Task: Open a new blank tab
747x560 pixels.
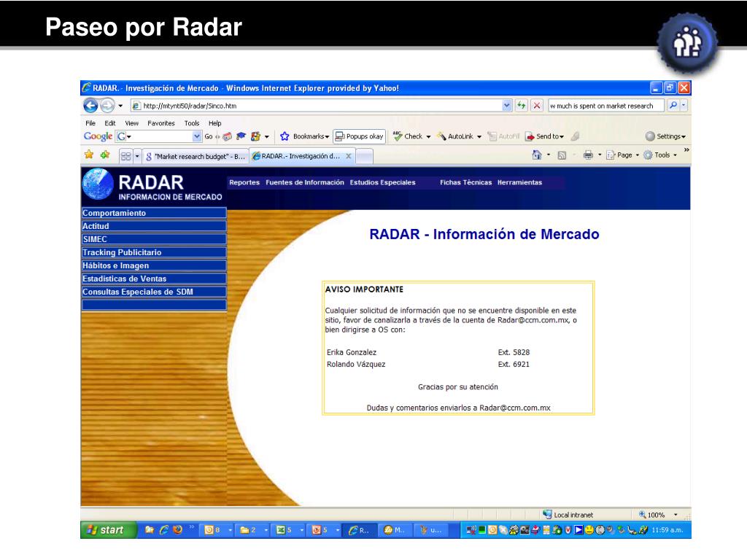Action: (x=365, y=156)
